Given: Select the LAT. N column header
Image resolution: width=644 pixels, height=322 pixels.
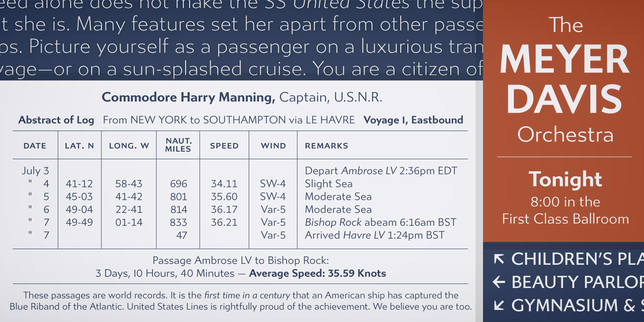Looking at the screenshot, I should coord(80,146).
